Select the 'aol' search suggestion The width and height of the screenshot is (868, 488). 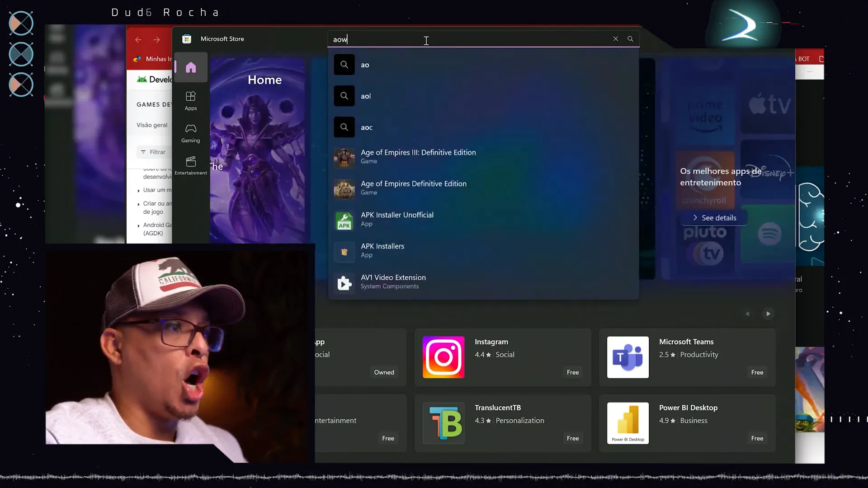(483, 96)
